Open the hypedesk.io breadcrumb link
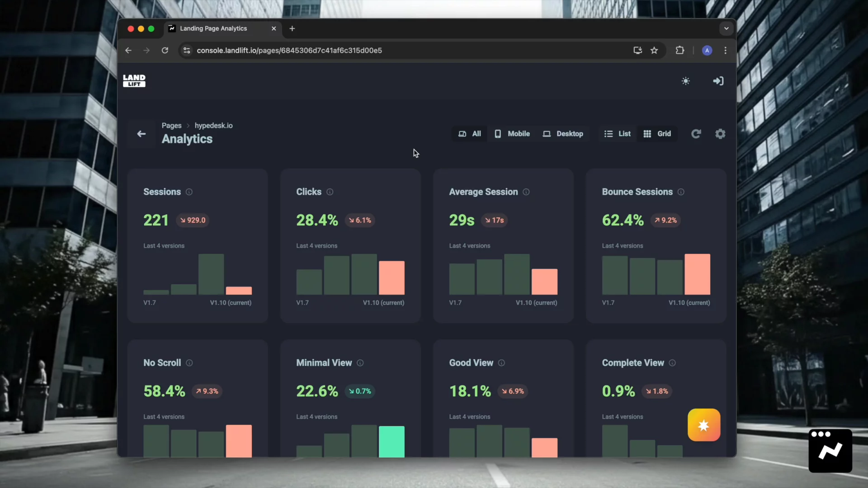868x488 pixels. 213,126
